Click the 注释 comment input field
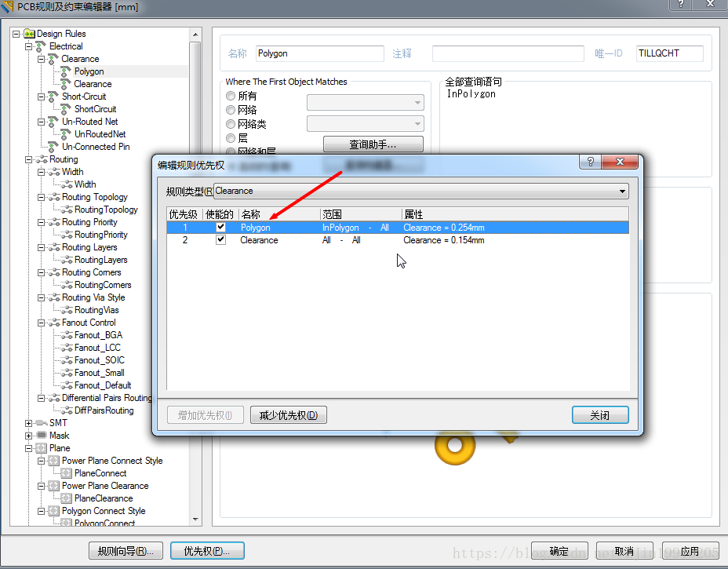 [x=508, y=53]
